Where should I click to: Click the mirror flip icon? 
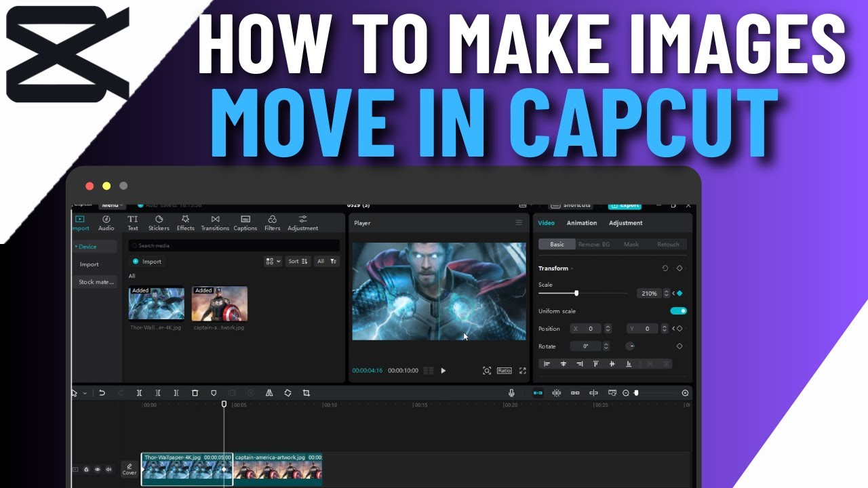pos(269,392)
